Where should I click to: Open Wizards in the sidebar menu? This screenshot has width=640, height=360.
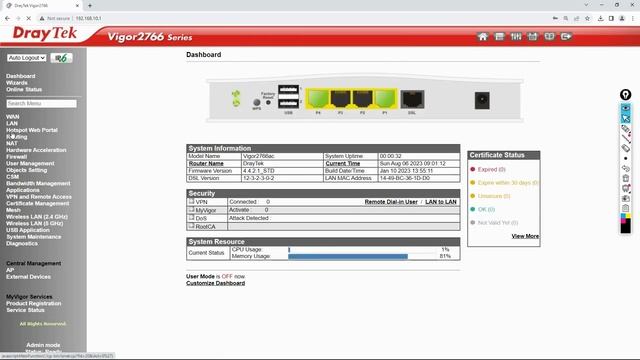point(17,83)
